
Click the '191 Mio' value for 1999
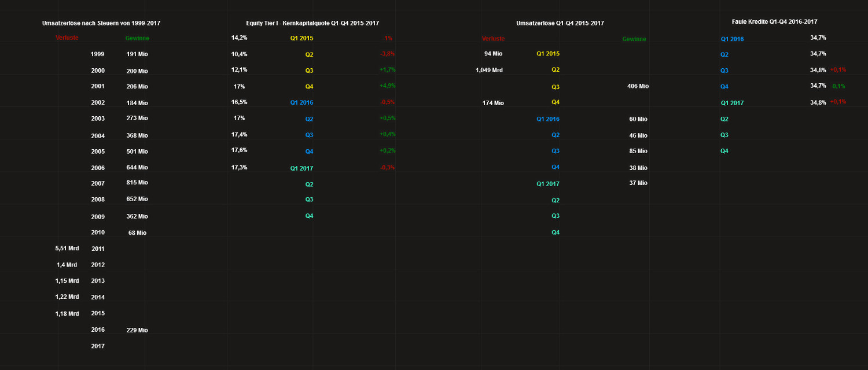pos(138,54)
